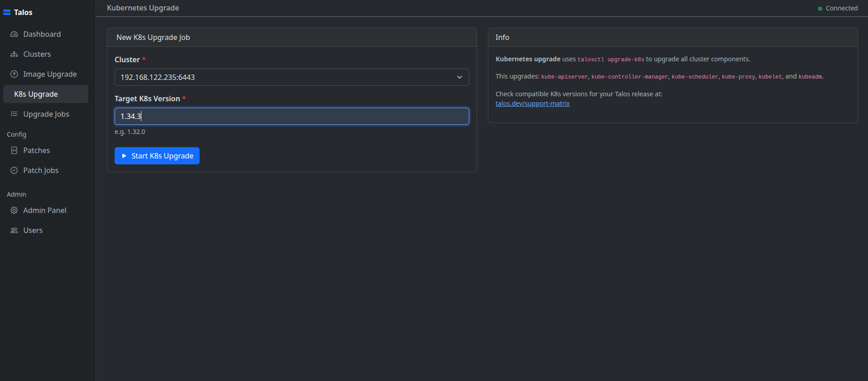Start the K8s Upgrade job
868x381 pixels.
[x=157, y=156]
